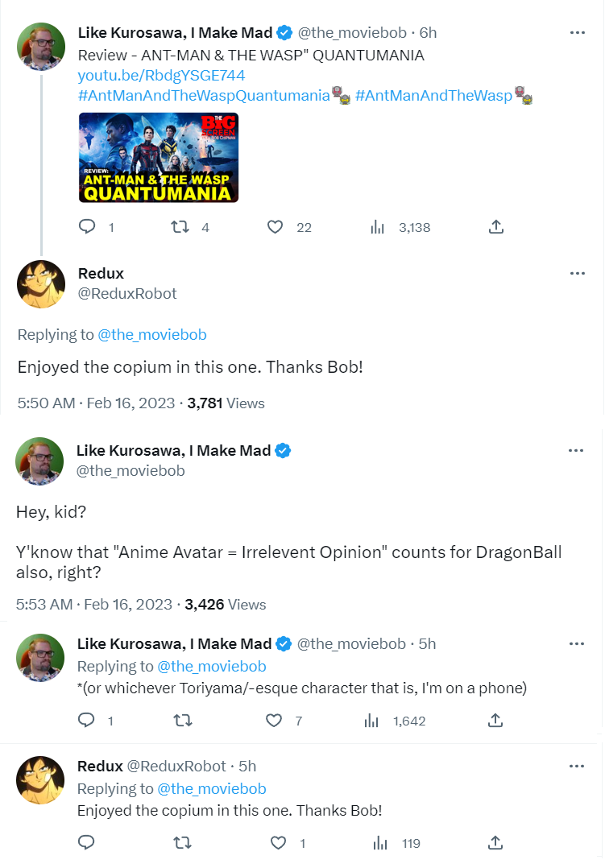
Task: Share the Quantumania review tweet
Action: click(x=496, y=227)
